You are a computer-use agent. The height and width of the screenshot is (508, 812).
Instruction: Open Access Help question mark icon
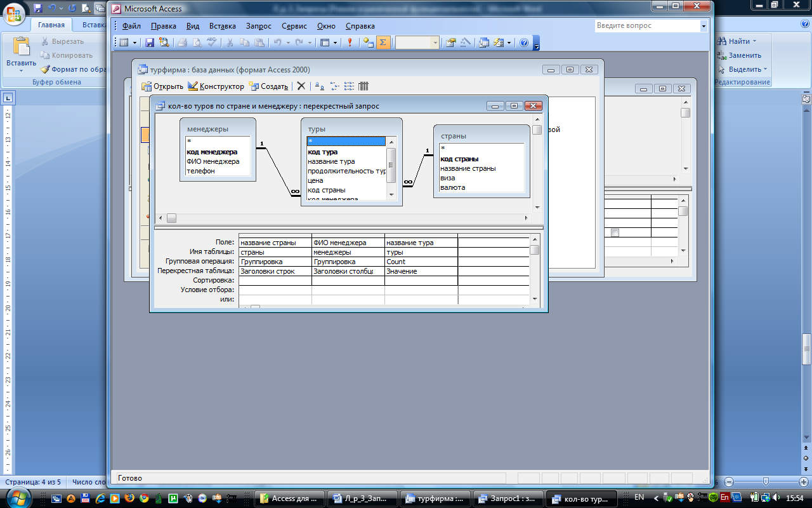524,43
